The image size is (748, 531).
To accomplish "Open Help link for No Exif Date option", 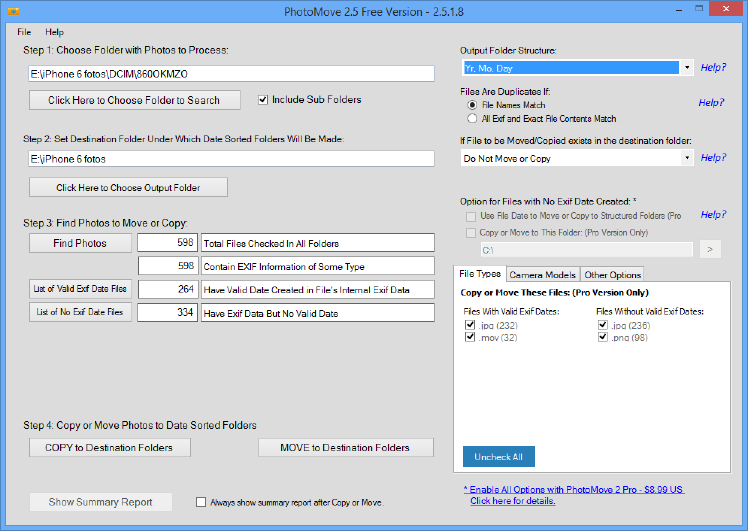I will coord(713,215).
